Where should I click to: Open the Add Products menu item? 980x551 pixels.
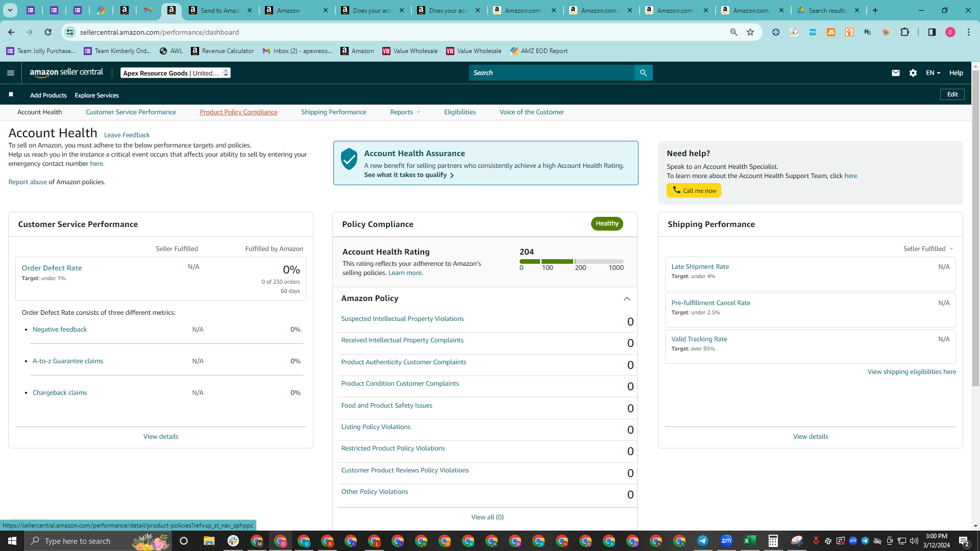pyautogui.click(x=48, y=95)
